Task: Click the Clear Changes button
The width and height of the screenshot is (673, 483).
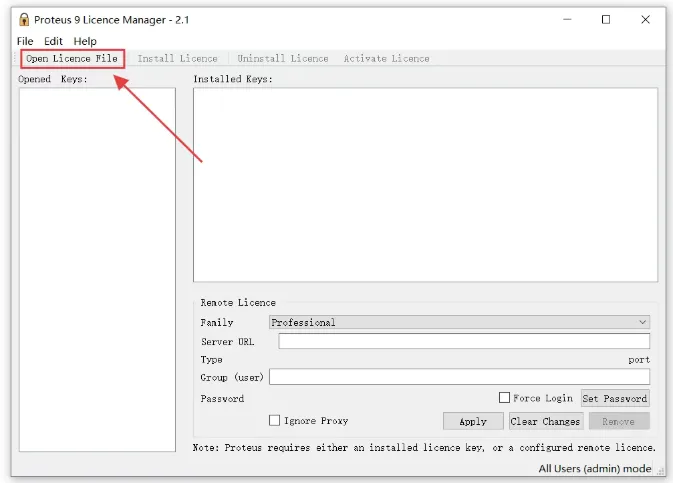Action: (x=545, y=421)
